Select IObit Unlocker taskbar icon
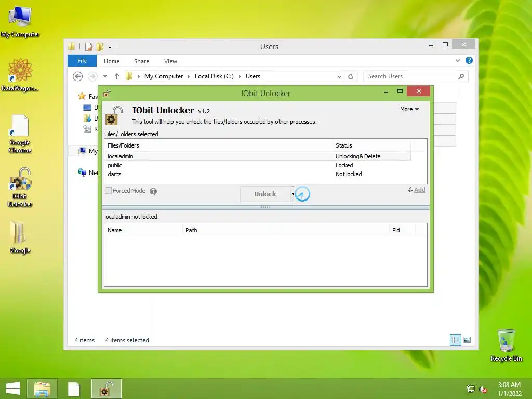The height and width of the screenshot is (399, 532). pos(106,389)
